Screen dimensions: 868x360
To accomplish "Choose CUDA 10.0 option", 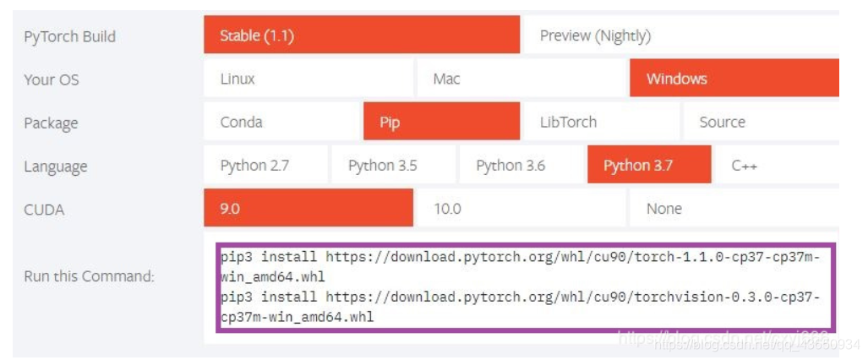I will tap(521, 208).
